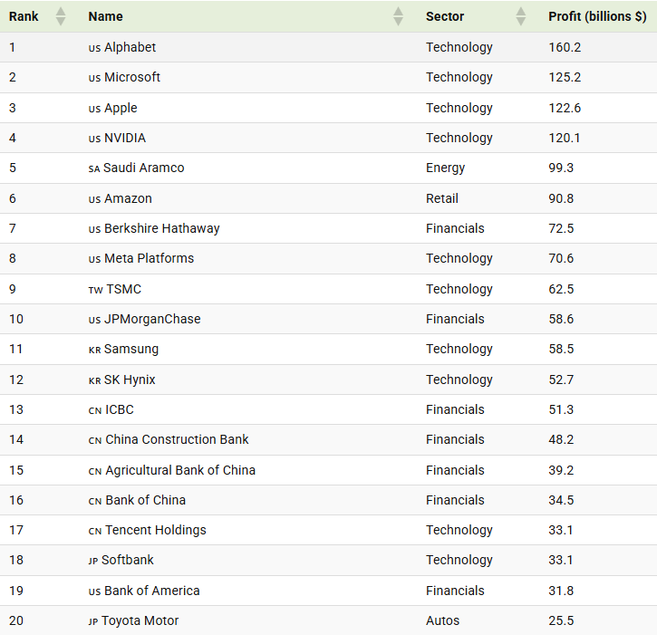Sort table by Sector column arrows
The height and width of the screenshot is (644, 657).
click(x=521, y=16)
